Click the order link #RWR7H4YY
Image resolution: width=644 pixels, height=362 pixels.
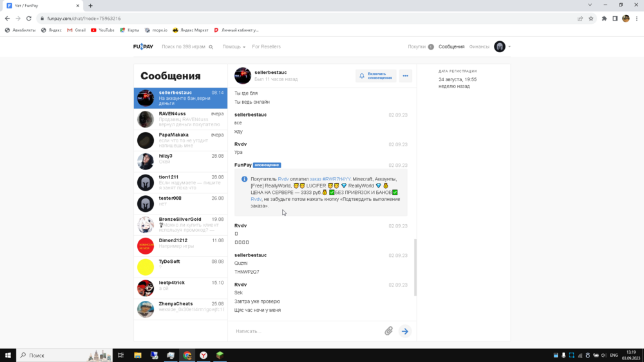330,179
